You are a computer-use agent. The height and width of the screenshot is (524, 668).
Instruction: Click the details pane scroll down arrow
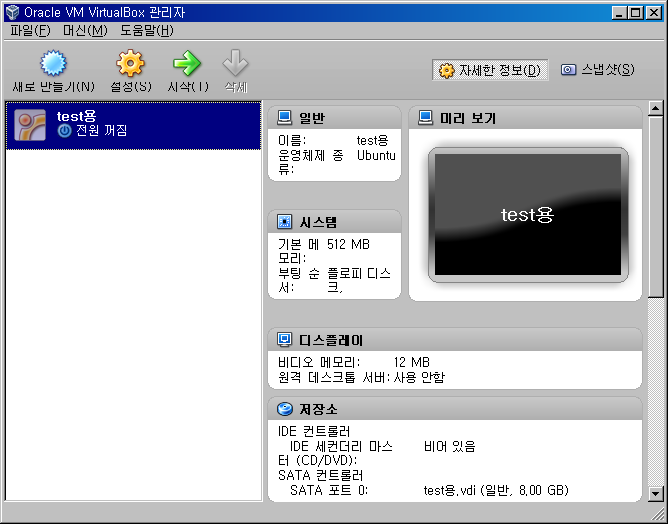[655, 494]
